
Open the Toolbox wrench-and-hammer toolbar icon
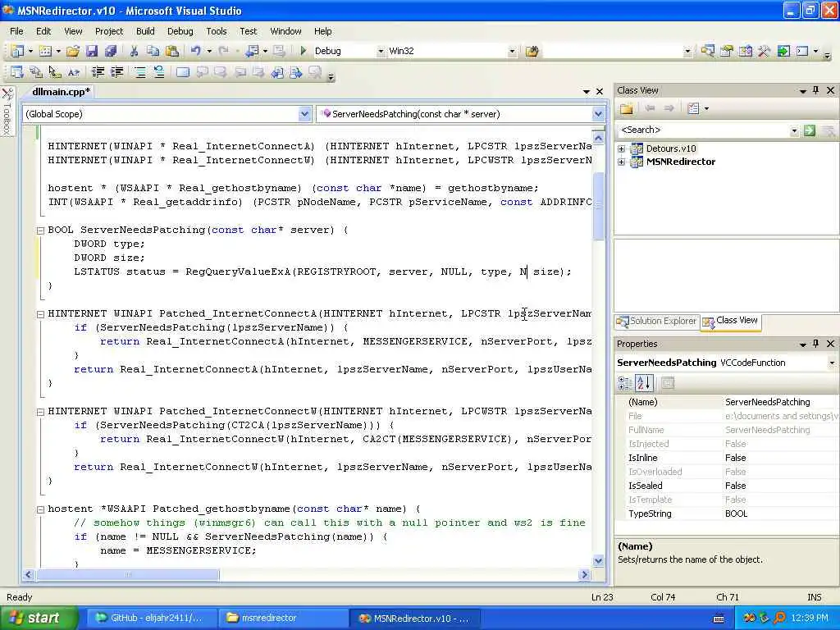[764, 51]
